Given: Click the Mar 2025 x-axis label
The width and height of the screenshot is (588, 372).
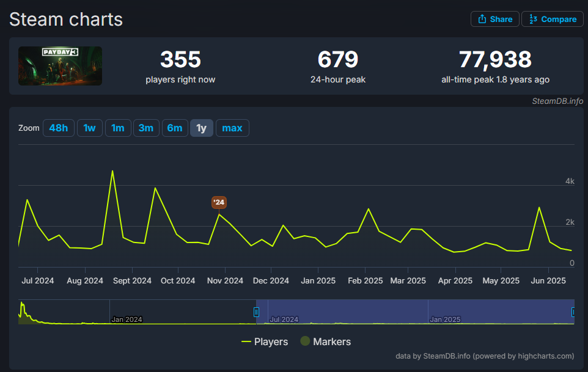Looking at the screenshot, I should [x=408, y=280].
